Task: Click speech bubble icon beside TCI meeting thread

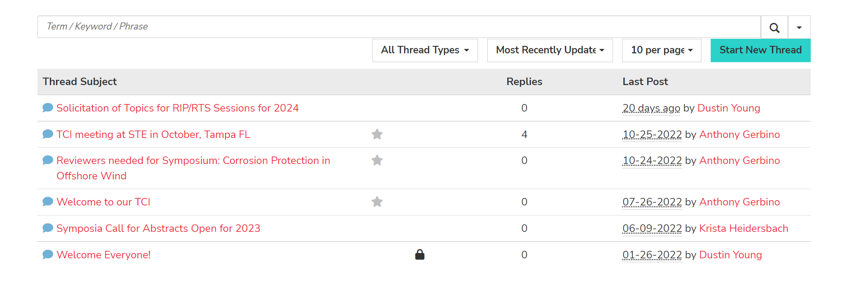Action: point(48,134)
